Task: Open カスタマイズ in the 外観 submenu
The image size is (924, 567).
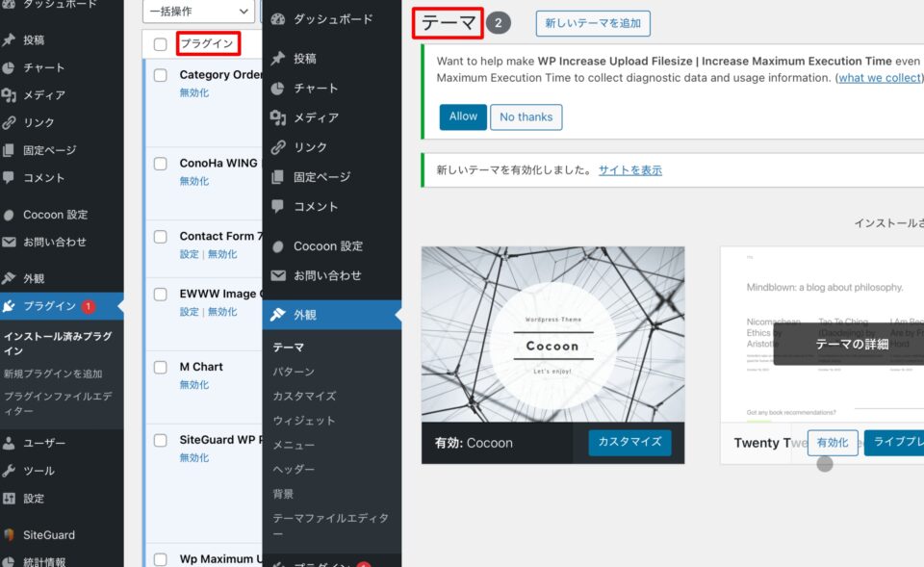Action: pos(304,396)
